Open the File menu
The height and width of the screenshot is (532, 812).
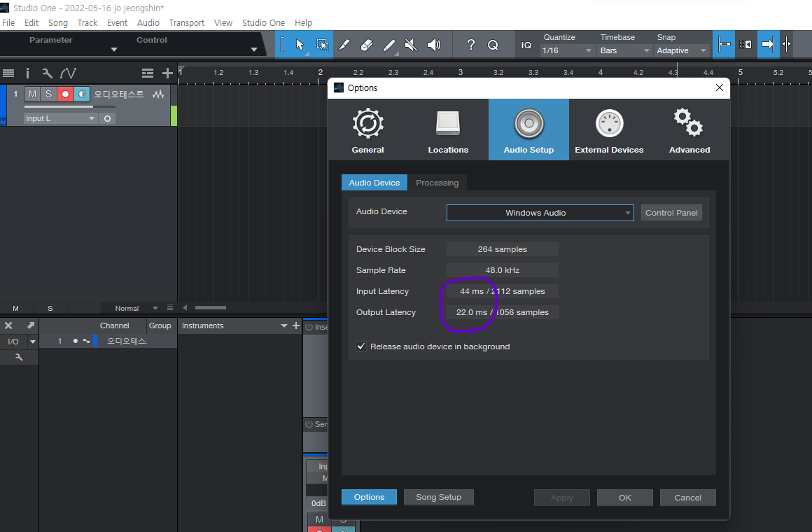click(x=8, y=23)
